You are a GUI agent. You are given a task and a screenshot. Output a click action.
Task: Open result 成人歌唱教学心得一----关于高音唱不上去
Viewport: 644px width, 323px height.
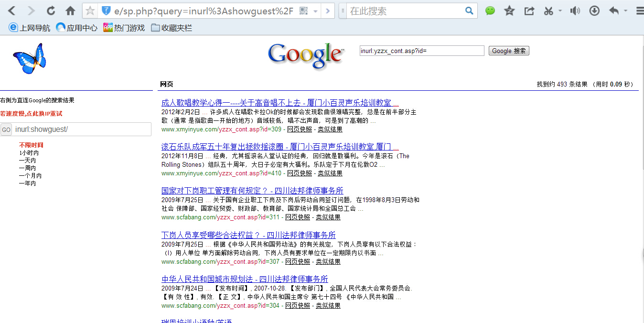(280, 103)
